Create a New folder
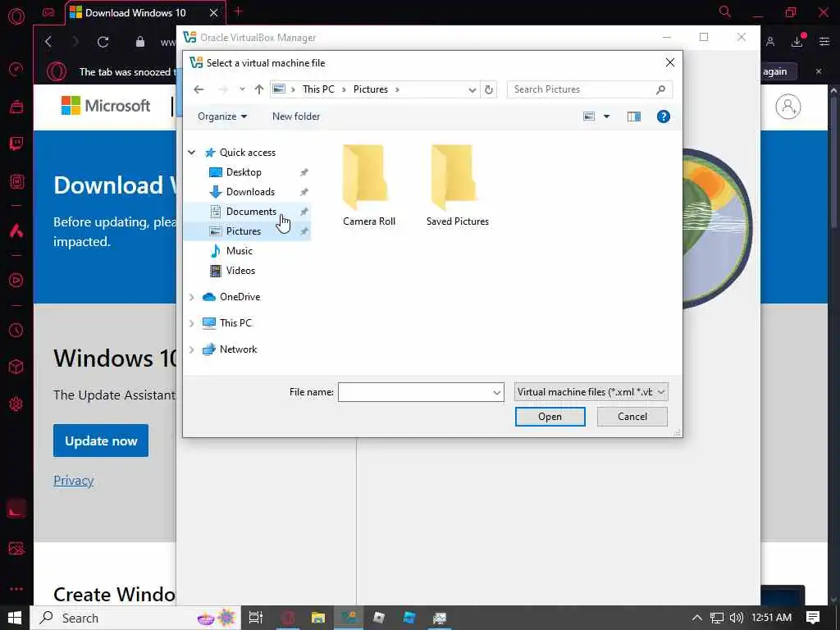Image resolution: width=840 pixels, height=630 pixels. pyautogui.click(x=295, y=116)
